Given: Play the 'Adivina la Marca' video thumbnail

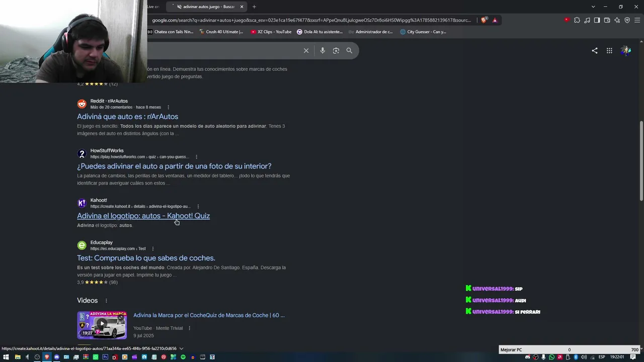Looking at the screenshot, I should 102,325.
